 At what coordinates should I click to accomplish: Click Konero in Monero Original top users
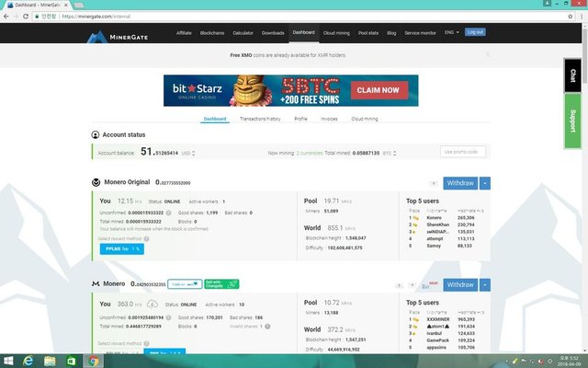pyautogui.click(x=434, y=218)
